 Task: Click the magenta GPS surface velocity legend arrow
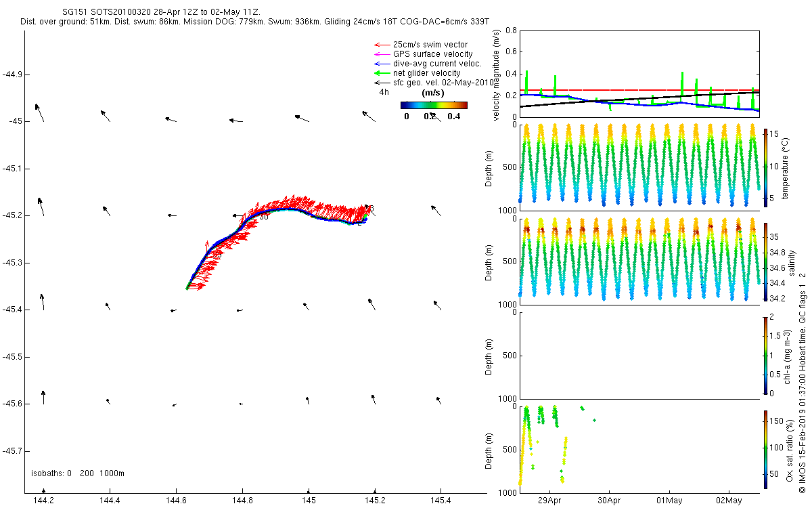382,54
